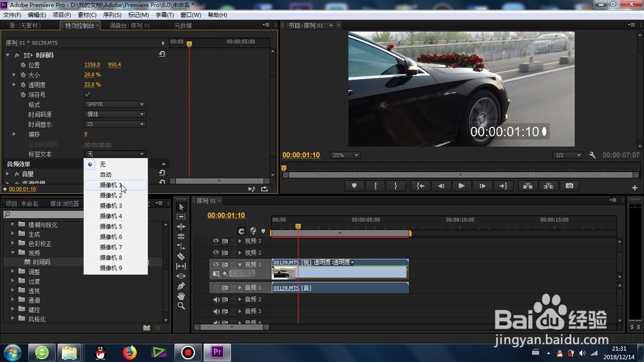Step forward one frame
The height and width of the screenshot is (362, 644).
tap(482, 186)
